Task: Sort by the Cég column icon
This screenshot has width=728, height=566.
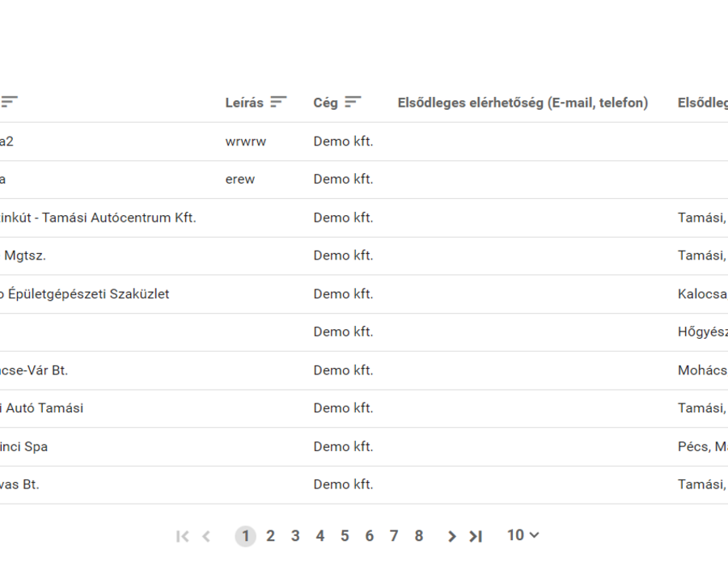Action: (353, 102)
